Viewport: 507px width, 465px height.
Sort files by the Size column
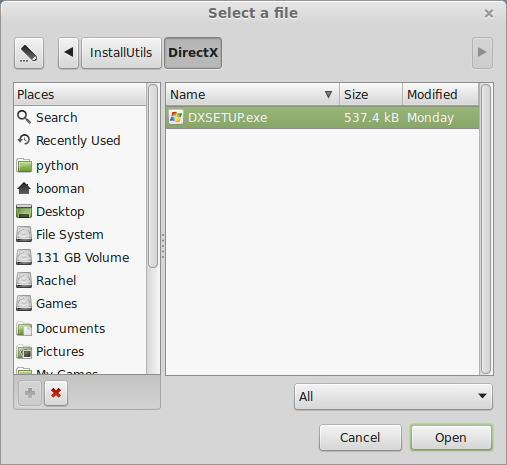[371, 95]
